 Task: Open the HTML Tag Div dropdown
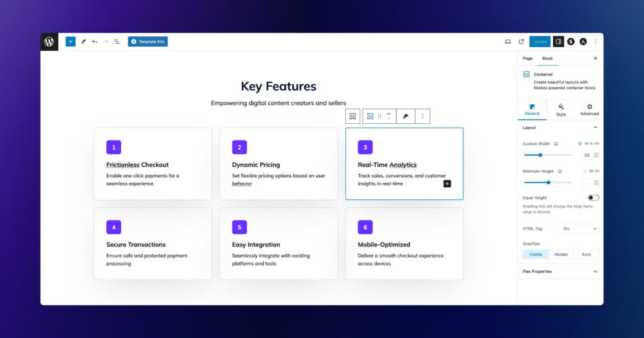click(x=579, y=229)
